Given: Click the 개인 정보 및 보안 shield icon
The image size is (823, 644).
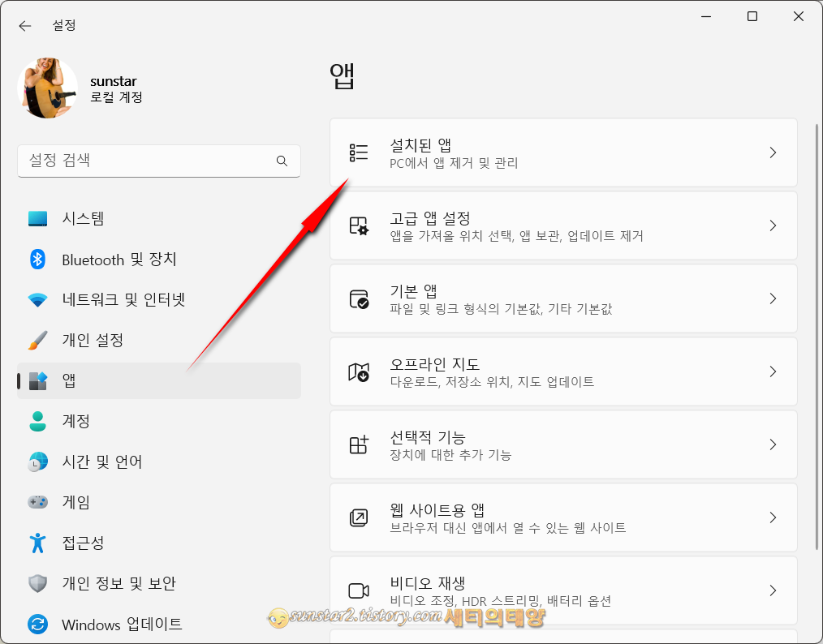Looking at the screenshot, I should 38,583.
